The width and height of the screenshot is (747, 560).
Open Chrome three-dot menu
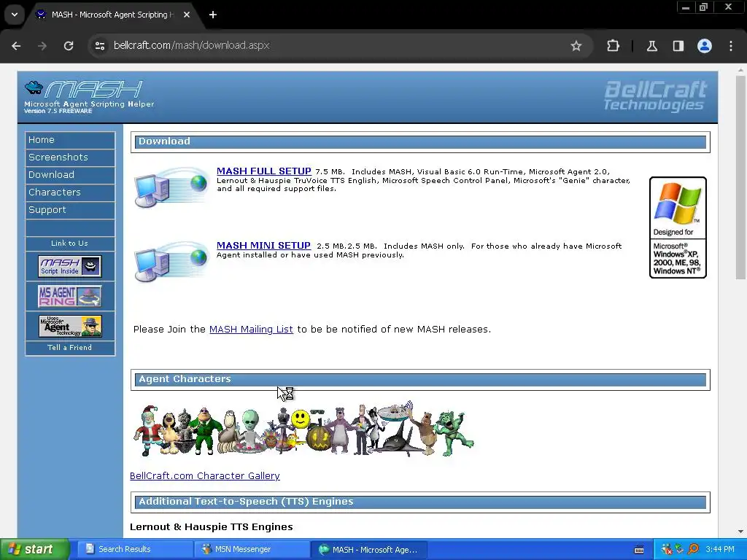tap(731, 46)
